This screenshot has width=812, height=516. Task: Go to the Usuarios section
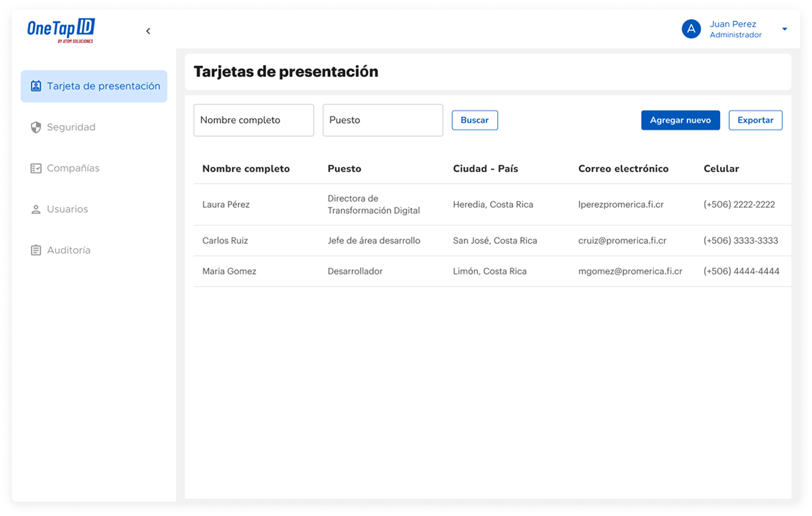click(67, 210)
